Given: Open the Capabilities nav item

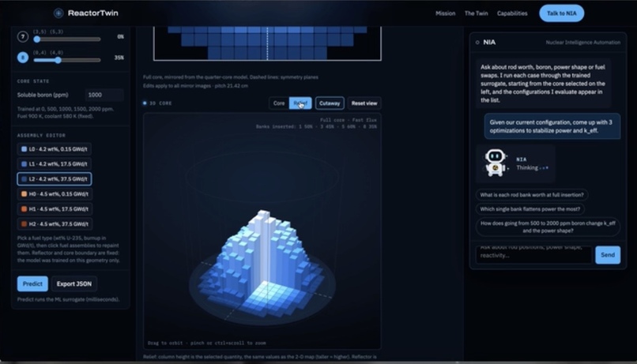Looking at the screenshot, I should [512, 13].
